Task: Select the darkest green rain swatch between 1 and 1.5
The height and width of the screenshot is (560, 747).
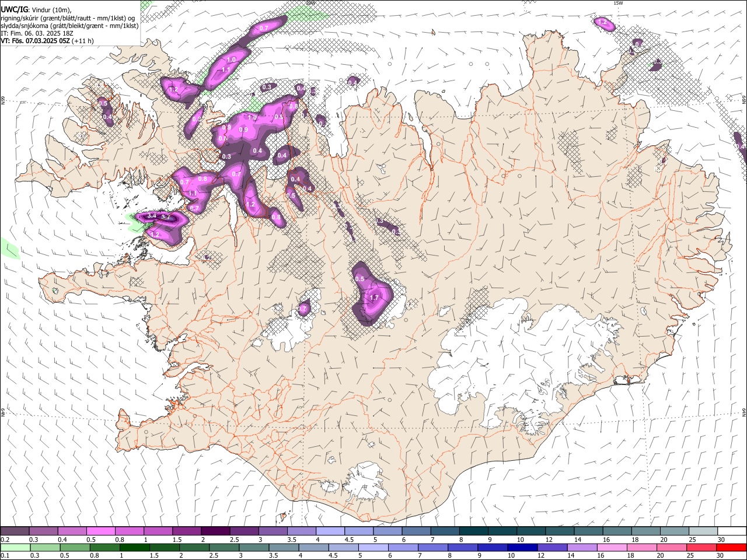Action: click(134, 547)
